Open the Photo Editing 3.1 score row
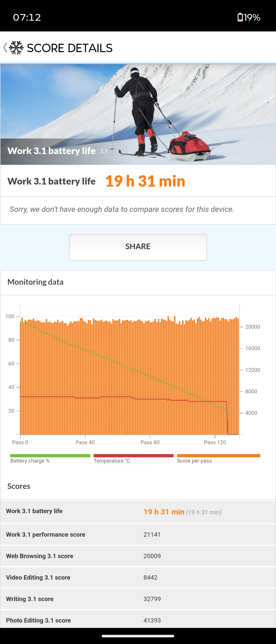This screenshot has height=644, width=276. tap(138, 620)
